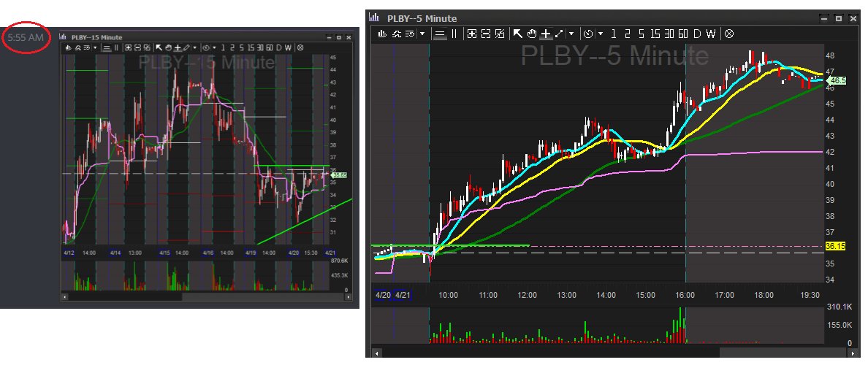Click clock interval icon in 5 Minute window

point(588,34)
